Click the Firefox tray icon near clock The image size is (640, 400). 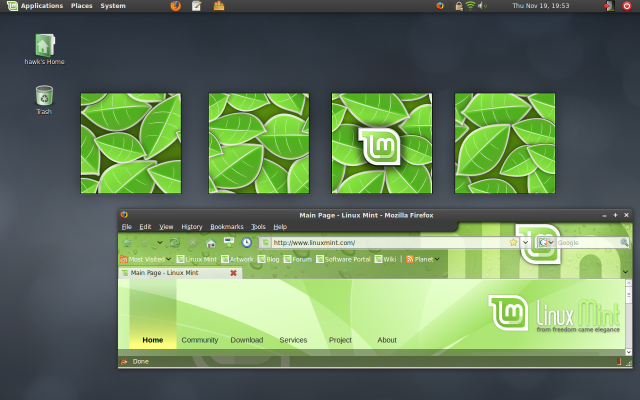click(440, 6)
